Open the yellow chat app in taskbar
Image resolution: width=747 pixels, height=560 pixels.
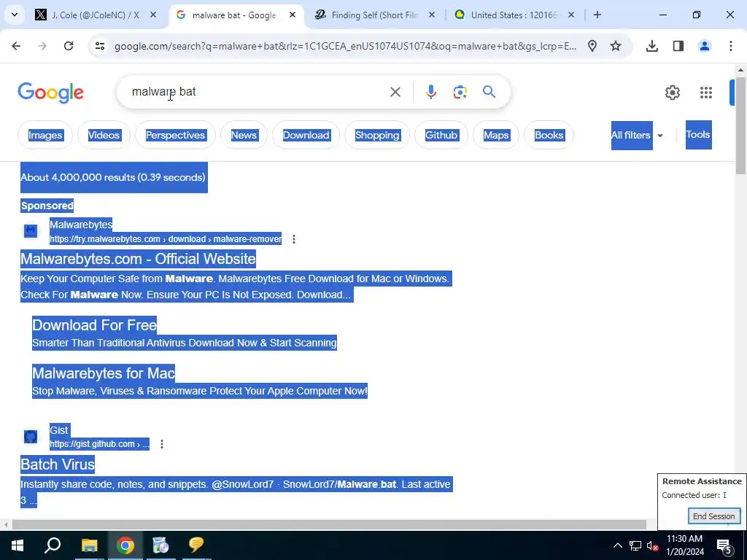[196, 545]
